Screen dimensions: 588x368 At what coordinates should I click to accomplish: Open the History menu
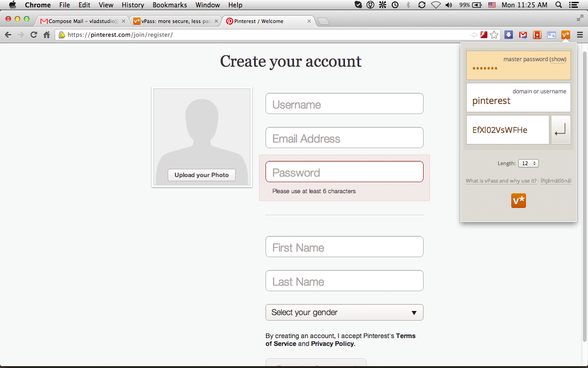[133, 5]
